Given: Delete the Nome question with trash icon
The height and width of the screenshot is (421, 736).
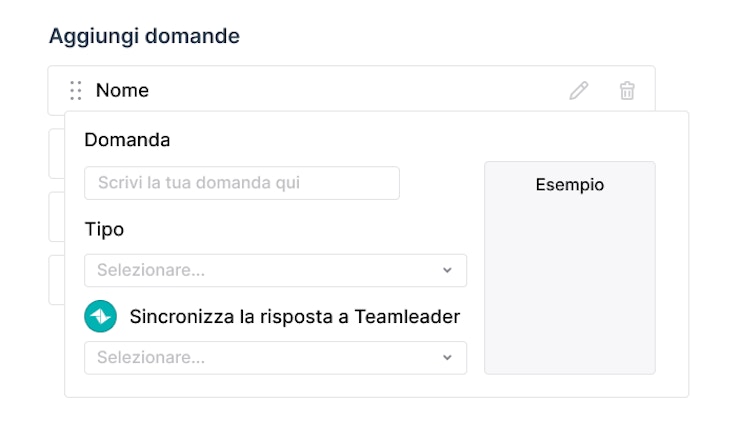Looking at the screenshot, I should pos(627,91).
